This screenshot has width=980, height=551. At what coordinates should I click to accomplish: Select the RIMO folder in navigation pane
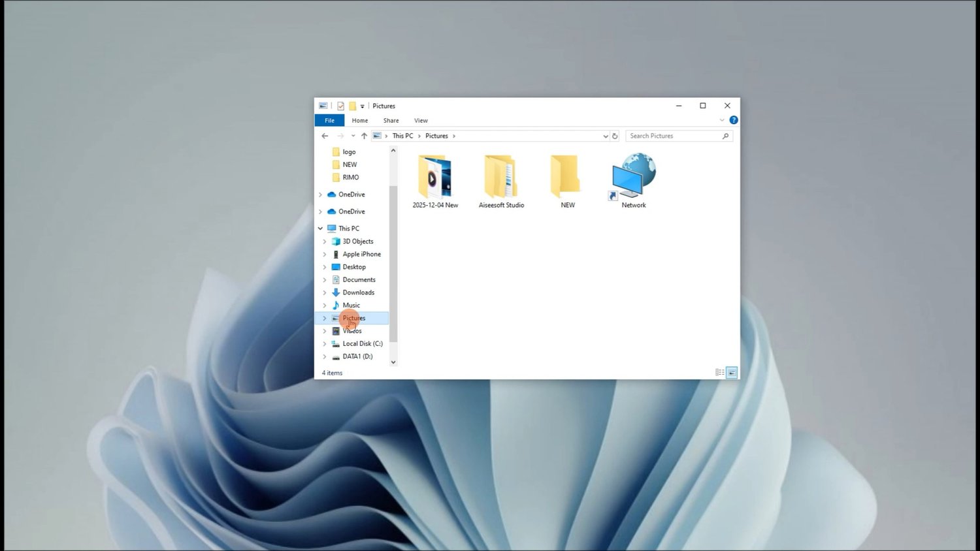click(x=351, y=177)
